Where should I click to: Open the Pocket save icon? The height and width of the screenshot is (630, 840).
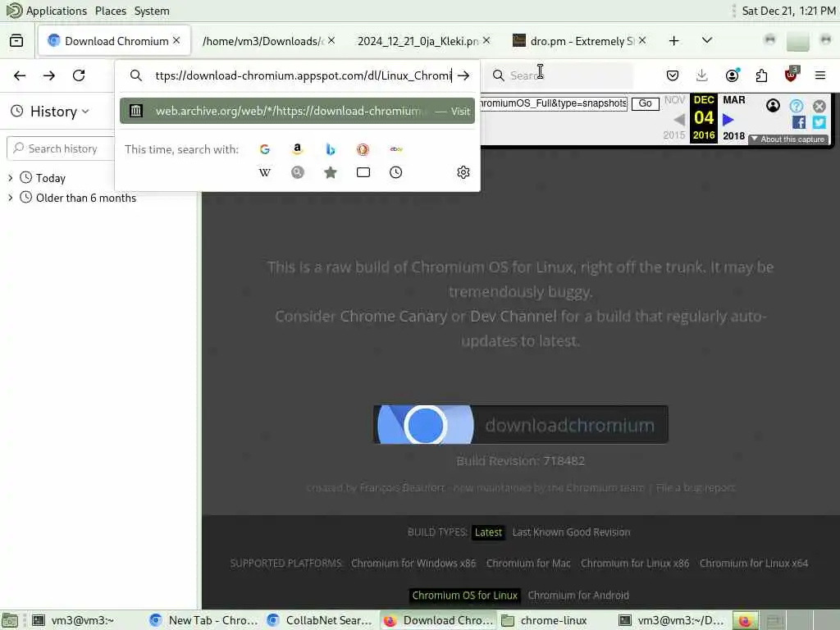(x=673, y=75)
